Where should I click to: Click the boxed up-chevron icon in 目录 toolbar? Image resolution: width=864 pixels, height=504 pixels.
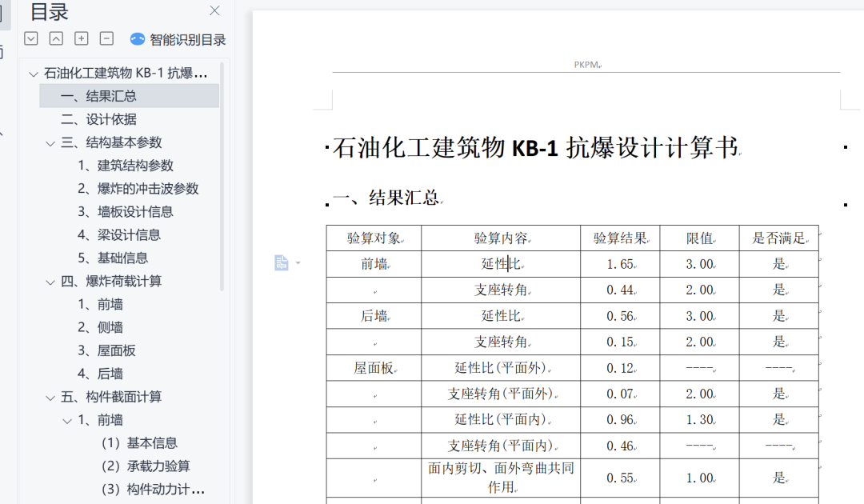click(55, 38)
